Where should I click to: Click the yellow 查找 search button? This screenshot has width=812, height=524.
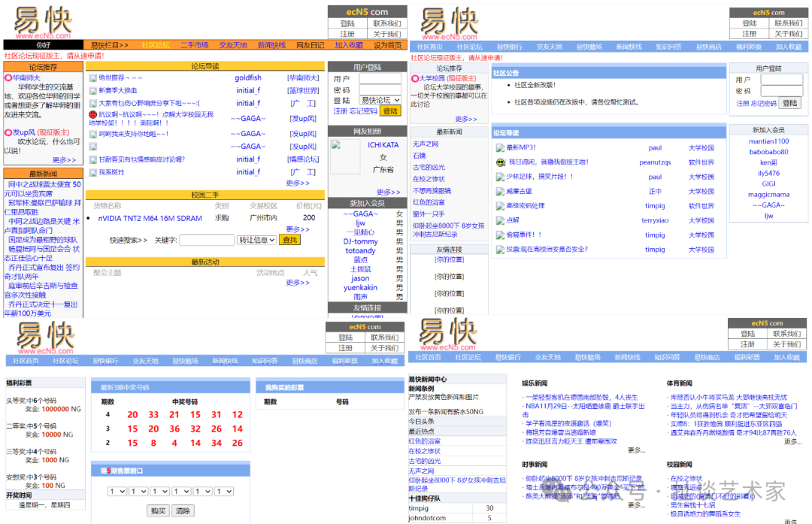[x=290, y=241]
